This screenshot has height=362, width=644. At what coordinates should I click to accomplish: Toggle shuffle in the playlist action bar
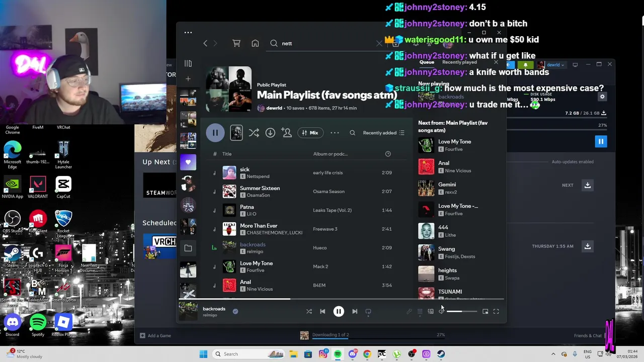[254, 133]
